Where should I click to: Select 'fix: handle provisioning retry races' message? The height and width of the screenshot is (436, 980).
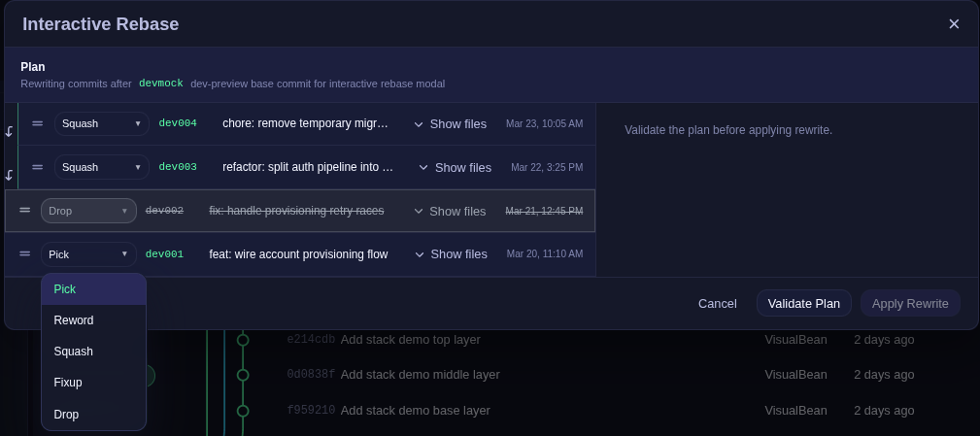296,211
